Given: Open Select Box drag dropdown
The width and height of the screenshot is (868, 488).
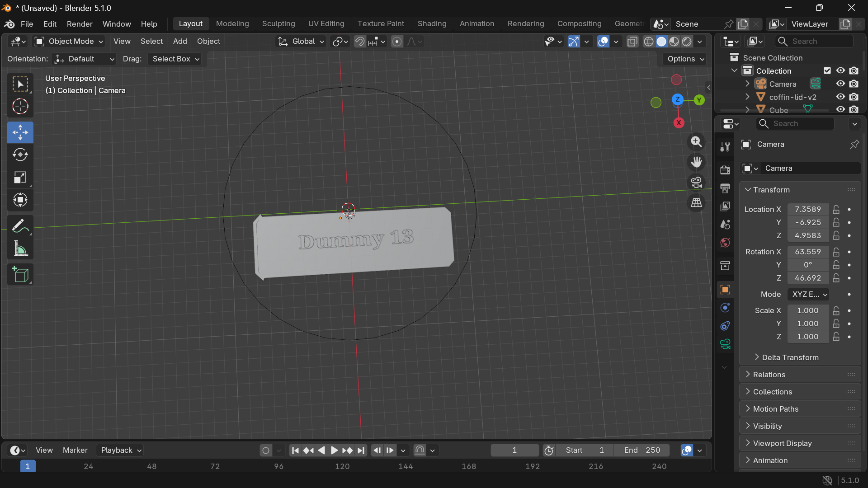Looking at the screenshot, I should pos(176,59).
